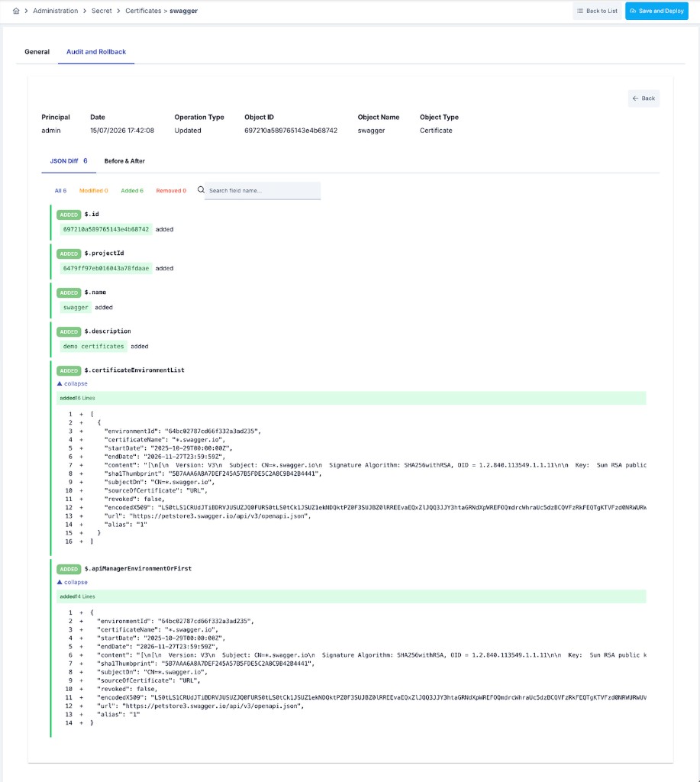
Task: Click line 13 url in certificateEnvironmentList
Action: point(208,516)
